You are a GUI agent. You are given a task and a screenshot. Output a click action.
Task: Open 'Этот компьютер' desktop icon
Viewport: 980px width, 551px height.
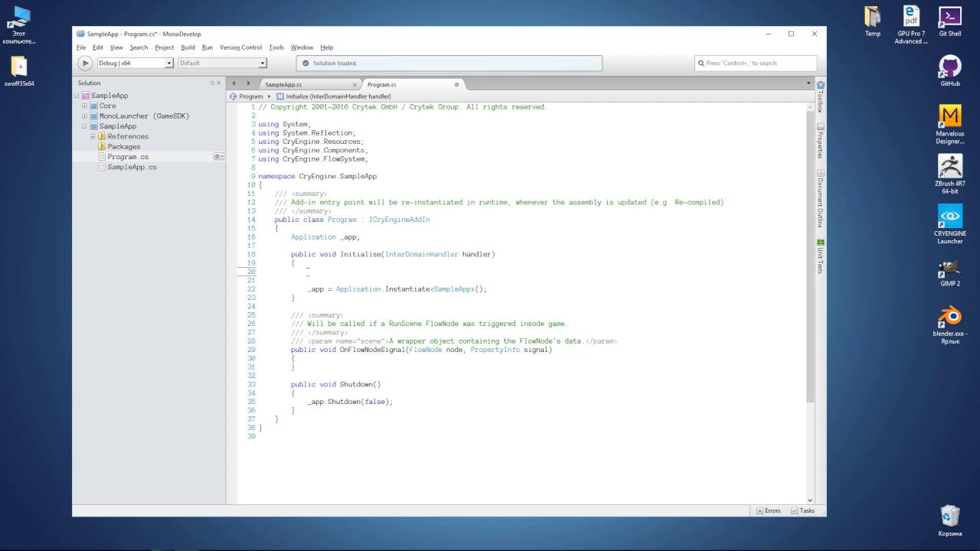point(19,25)
